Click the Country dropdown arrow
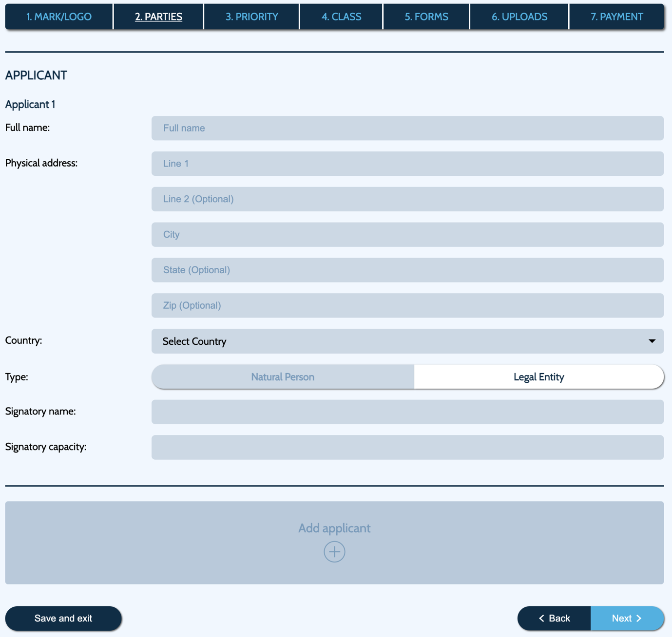Image resolution: width=672 pixels, height=637 pixels. pos(652,341)
